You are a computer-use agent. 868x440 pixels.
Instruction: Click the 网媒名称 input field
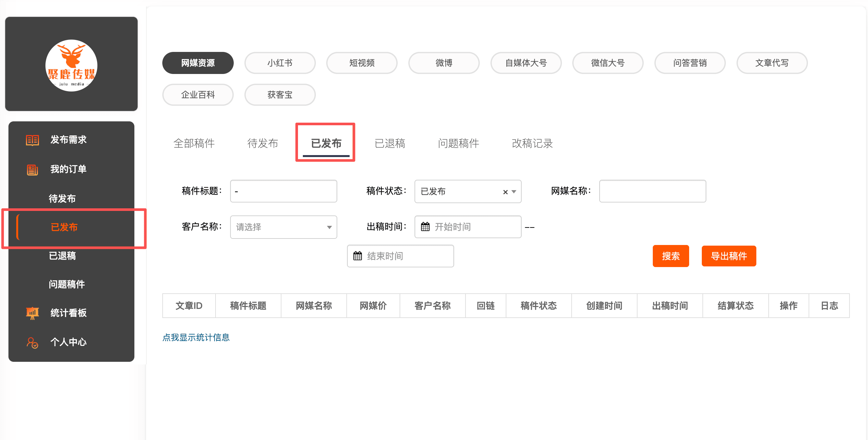pos(652,191)
